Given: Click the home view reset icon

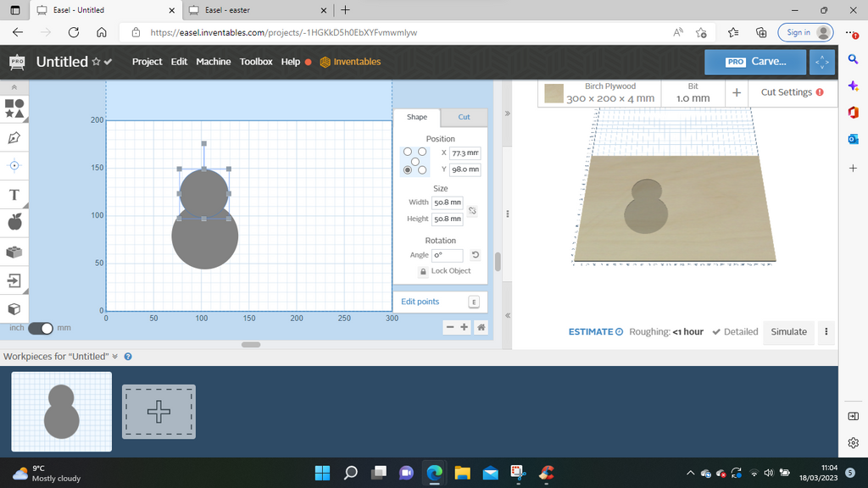Looking at the screenshot, I should pos(481,328).
